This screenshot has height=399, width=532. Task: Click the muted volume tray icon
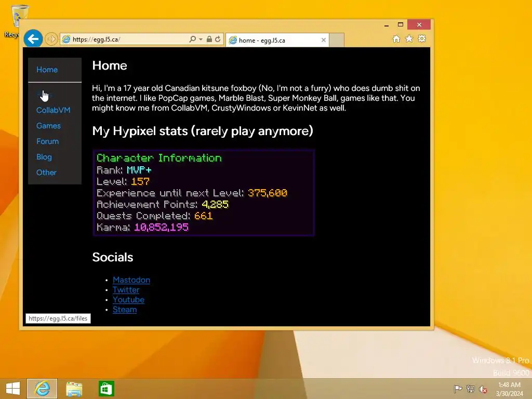point(483,389)
